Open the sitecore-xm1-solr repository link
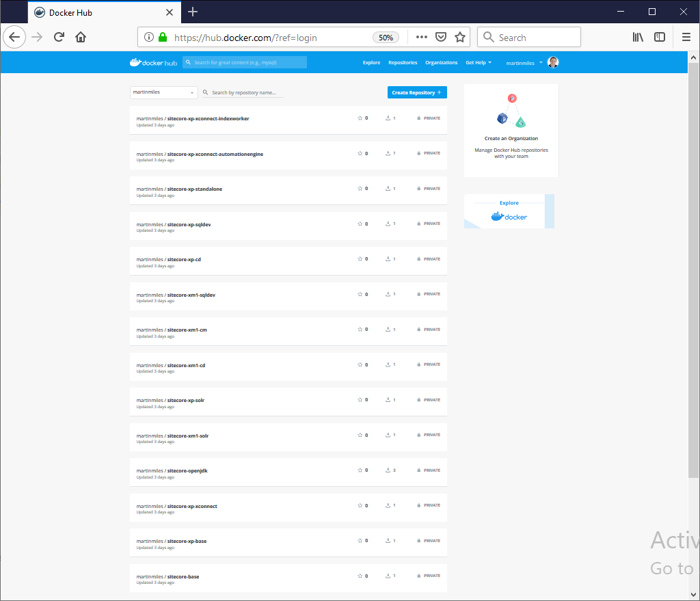 (188, 436)
